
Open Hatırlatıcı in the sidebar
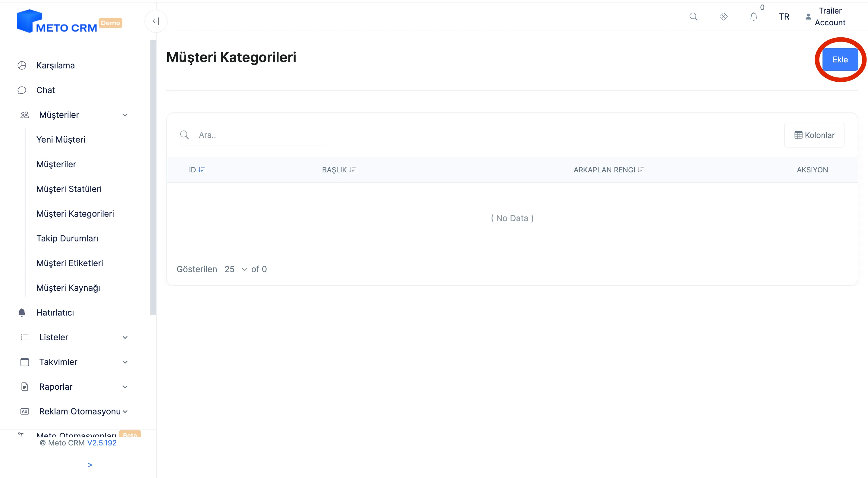55,313
